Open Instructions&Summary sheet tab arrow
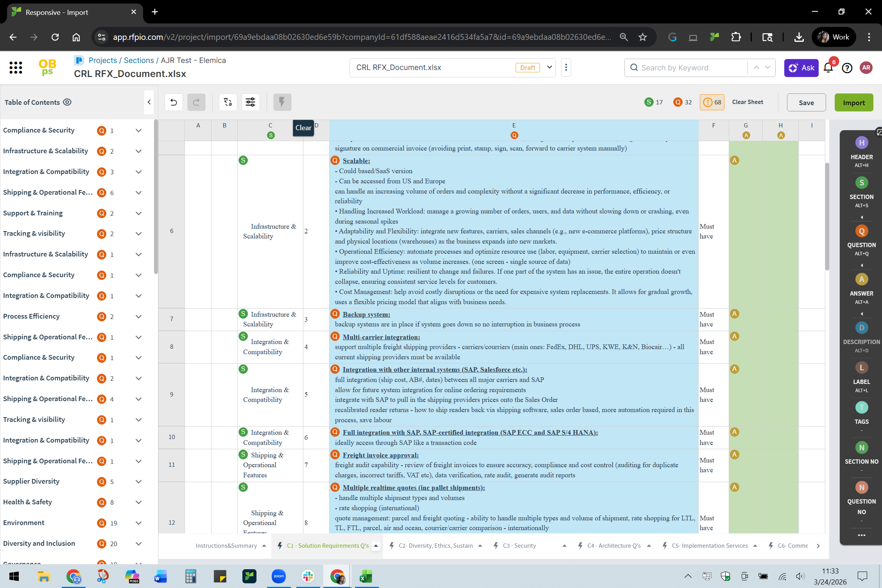This screenshot has height=588, width=882. [x=264, y=546]
